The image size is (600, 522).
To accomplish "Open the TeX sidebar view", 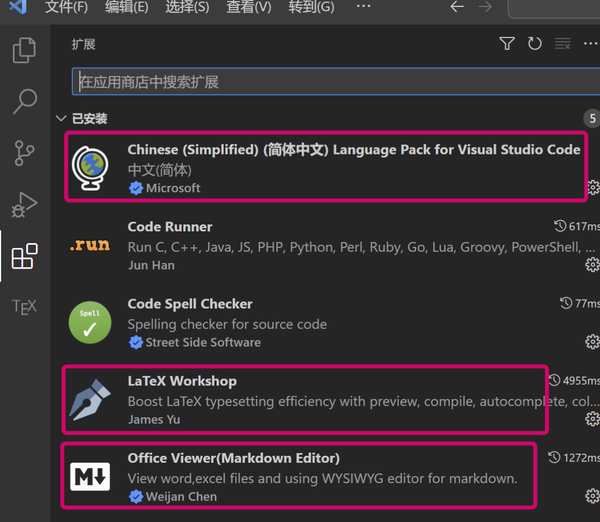I will click(x=24, y=307).
